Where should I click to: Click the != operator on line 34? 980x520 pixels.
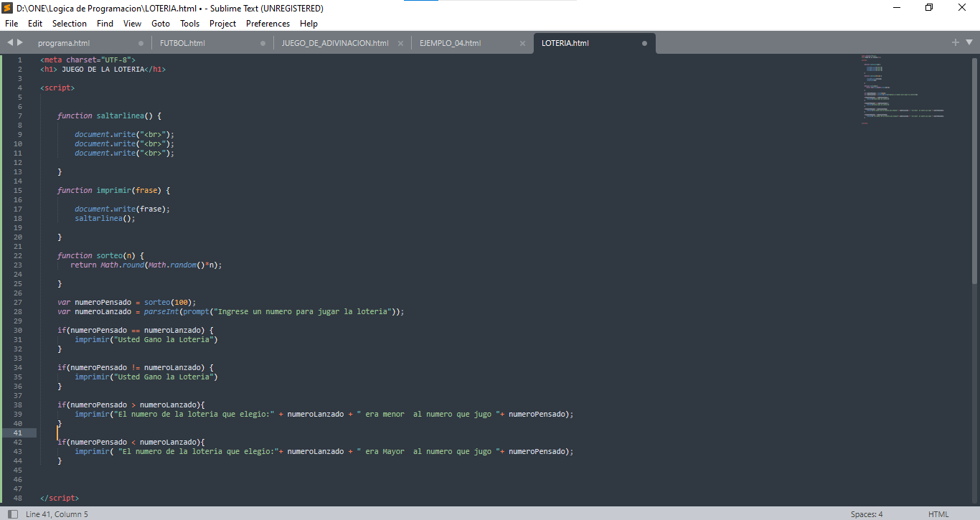(x=136, y=367)
